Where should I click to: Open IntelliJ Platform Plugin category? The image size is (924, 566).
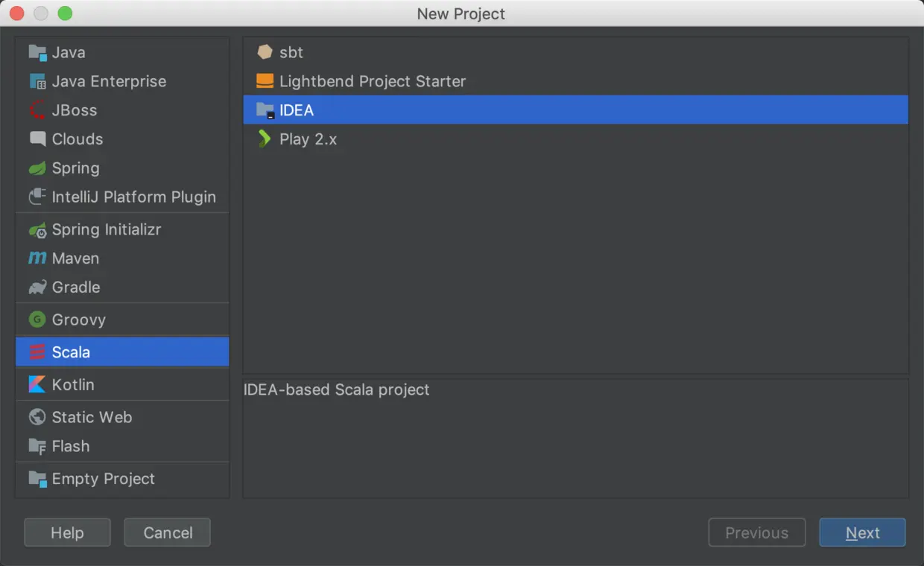133,197
